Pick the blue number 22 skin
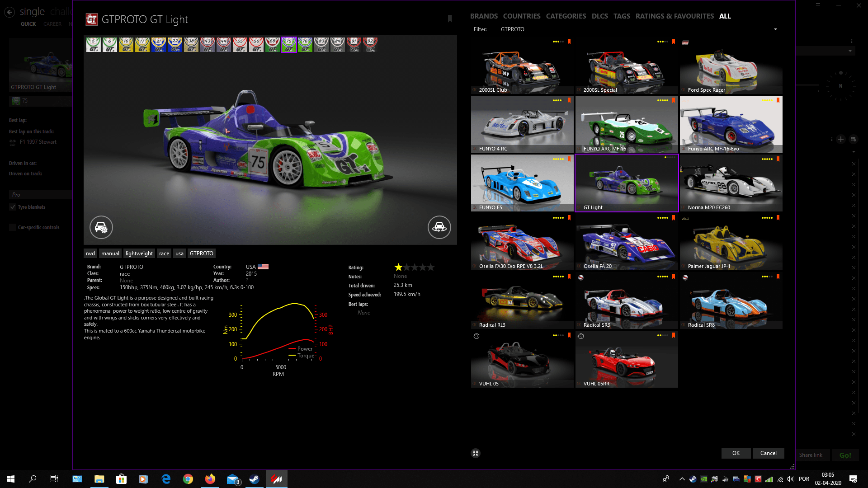Screen dimensions: 868x488 (175, 45)
